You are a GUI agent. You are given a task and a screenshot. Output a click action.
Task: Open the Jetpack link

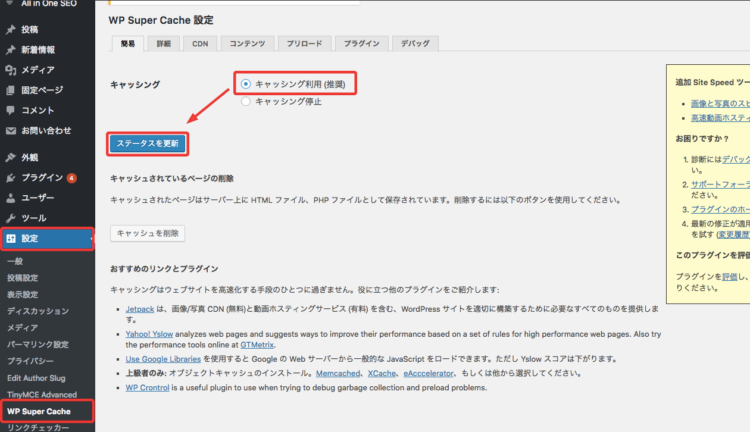141,310
